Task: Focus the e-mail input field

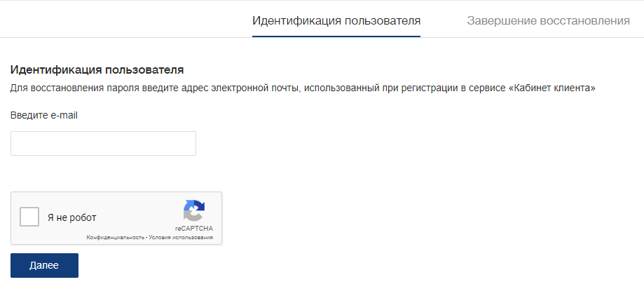Action: pyautogui.click(x=103, y=144)
